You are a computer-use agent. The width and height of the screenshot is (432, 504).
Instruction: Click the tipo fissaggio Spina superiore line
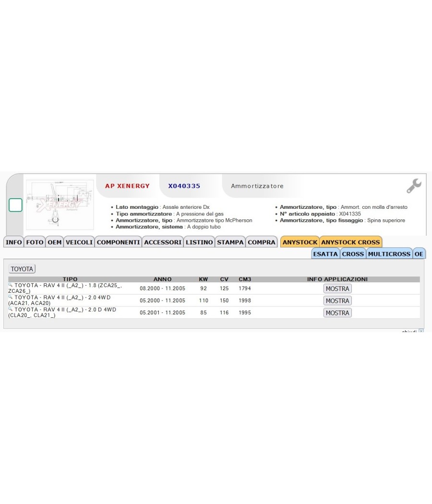coord(342,220)
